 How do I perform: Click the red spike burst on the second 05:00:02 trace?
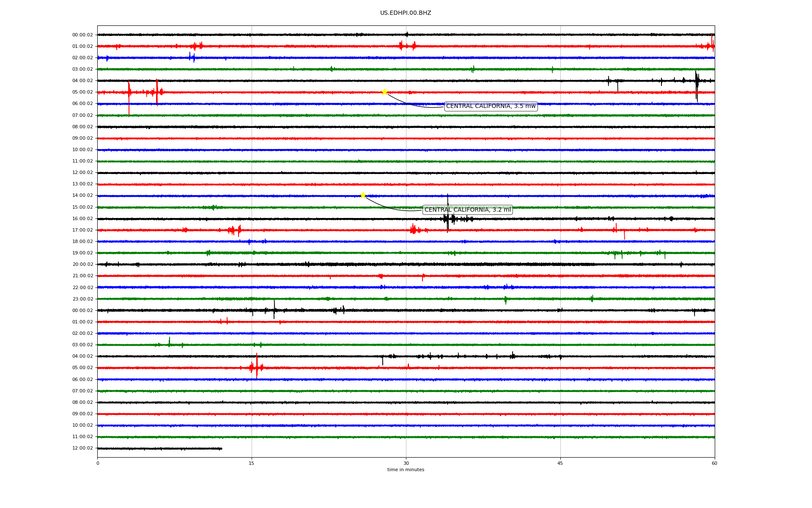(x=256, y=367)
